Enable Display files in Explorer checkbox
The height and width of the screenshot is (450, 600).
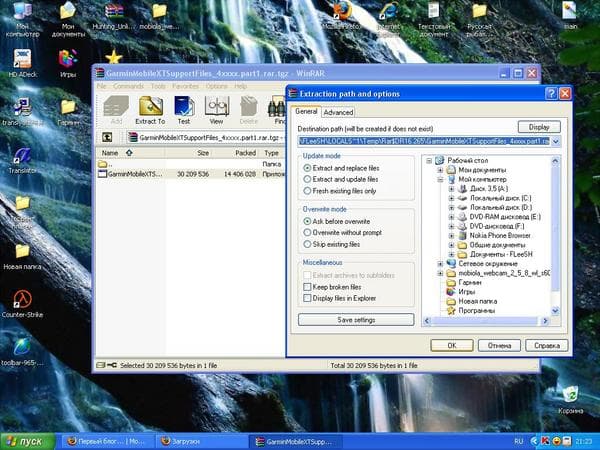tap(307, 298)
